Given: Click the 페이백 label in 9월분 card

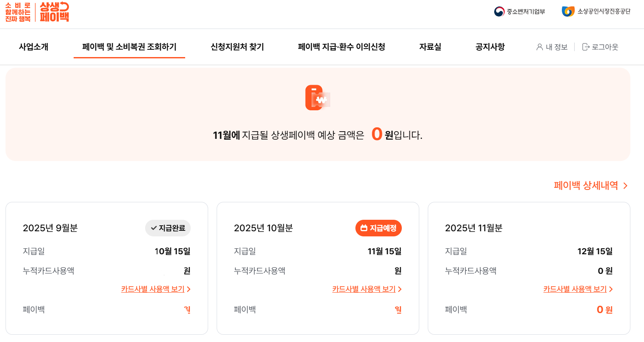Looking at the screenshot, I should [x=34, y=310].
